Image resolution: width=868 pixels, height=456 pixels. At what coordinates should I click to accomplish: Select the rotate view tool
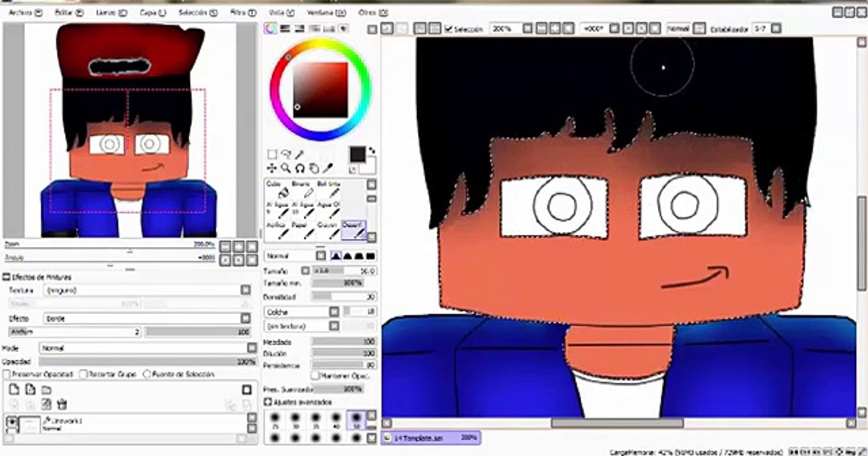299,168
